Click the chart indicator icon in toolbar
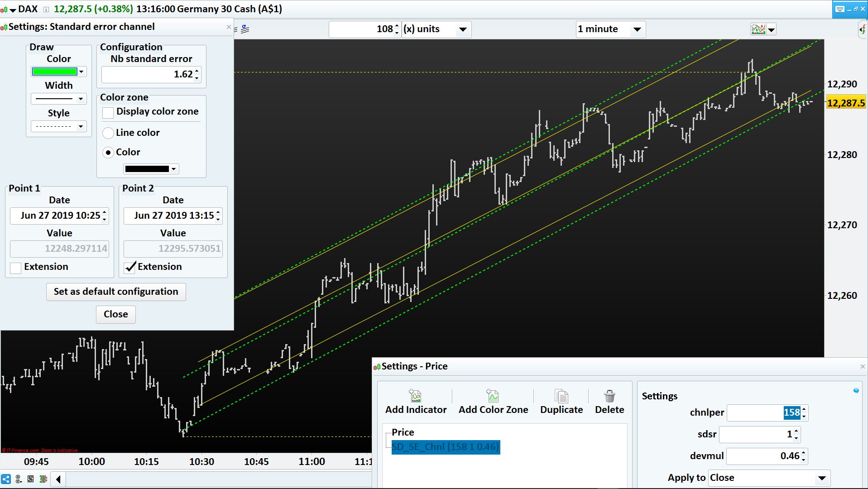868x489 pixels. (x=758, y=30)
